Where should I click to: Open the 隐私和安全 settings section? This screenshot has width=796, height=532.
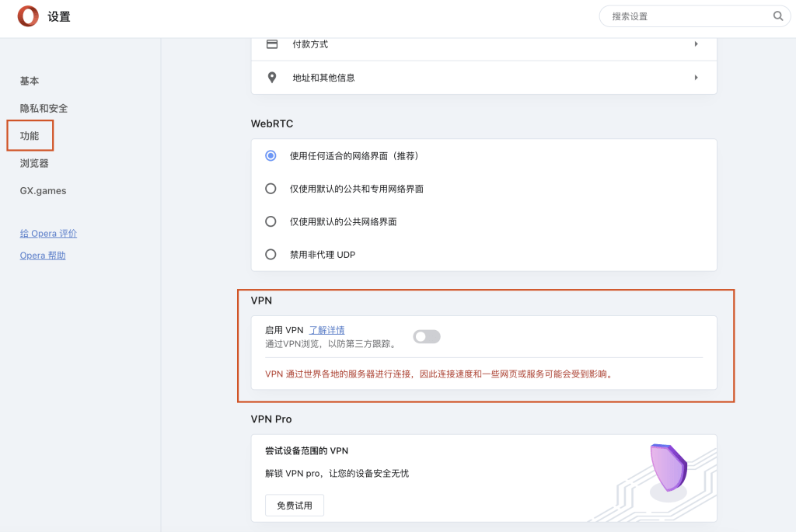(44, 108)
